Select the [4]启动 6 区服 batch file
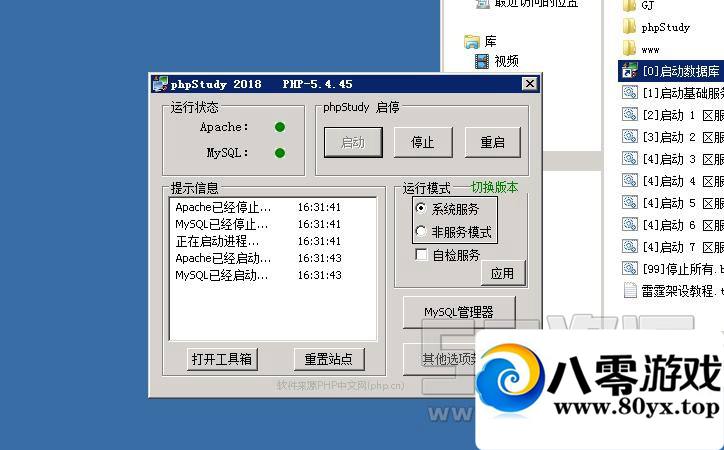The width and height of the screenshot is (724, 450). [672, 225]
